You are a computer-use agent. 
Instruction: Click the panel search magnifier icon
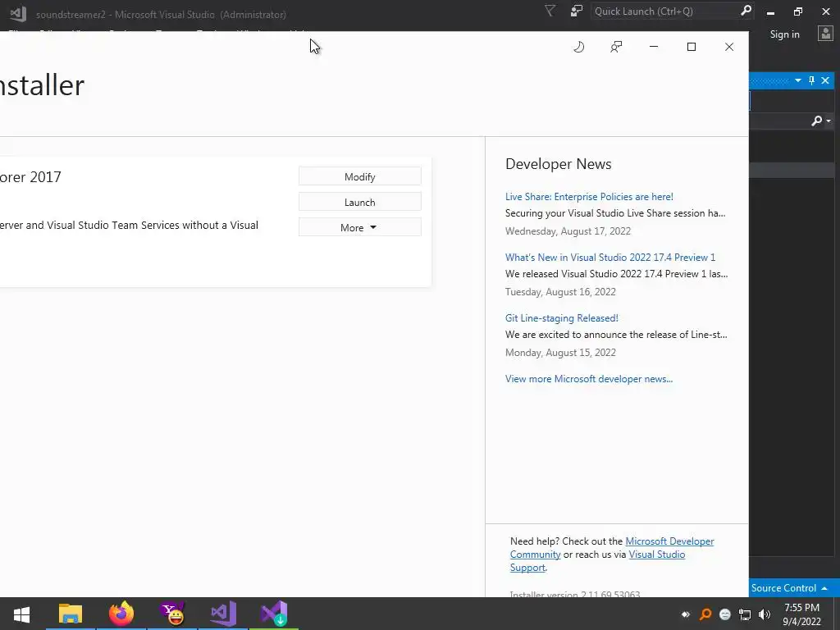[x=816, y=121]
